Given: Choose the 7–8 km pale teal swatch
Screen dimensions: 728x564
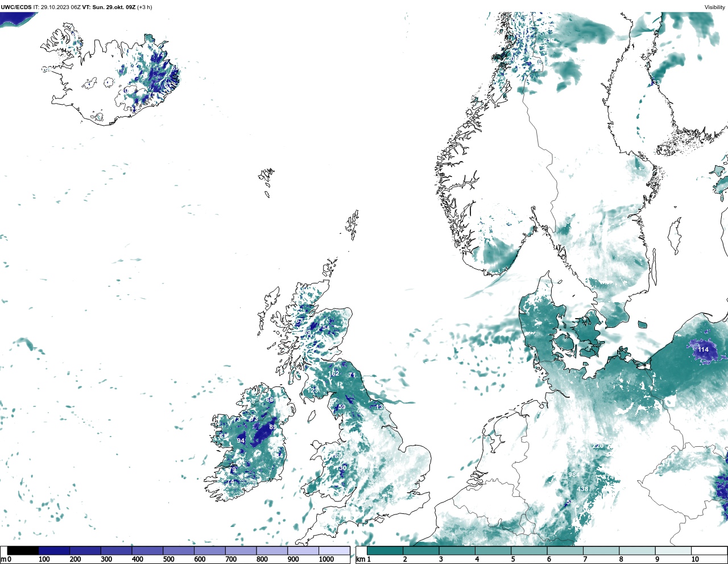Looking at the screenshot, I should coord(602,551).
